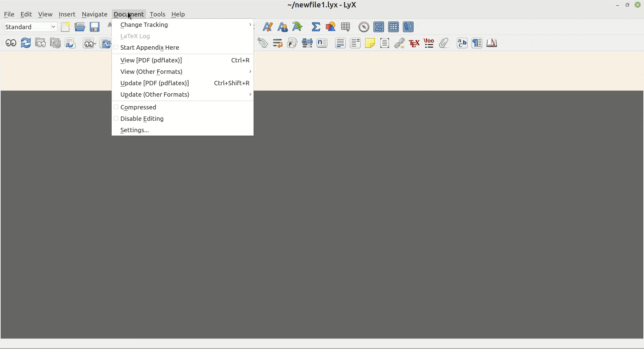Screen dimensions: 644x349
Task: Insert TeX code via the TEX icon
Action: pyautogui.click(x=414, y=43)
